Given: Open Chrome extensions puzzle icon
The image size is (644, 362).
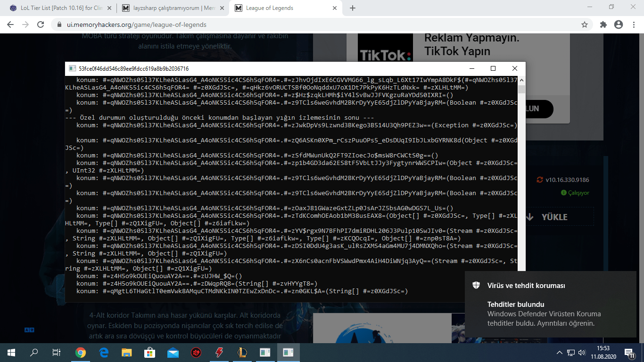Looking at the screenshot, I should [603, 25].
